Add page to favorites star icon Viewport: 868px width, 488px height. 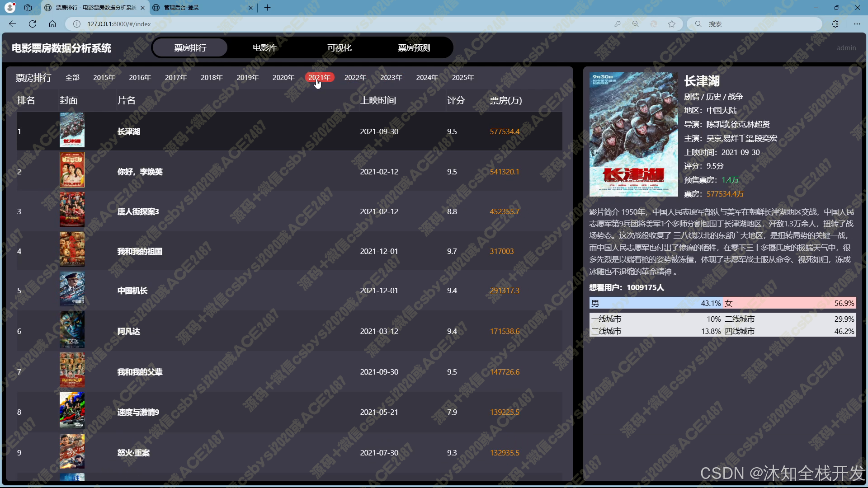[x=672, y=24]
